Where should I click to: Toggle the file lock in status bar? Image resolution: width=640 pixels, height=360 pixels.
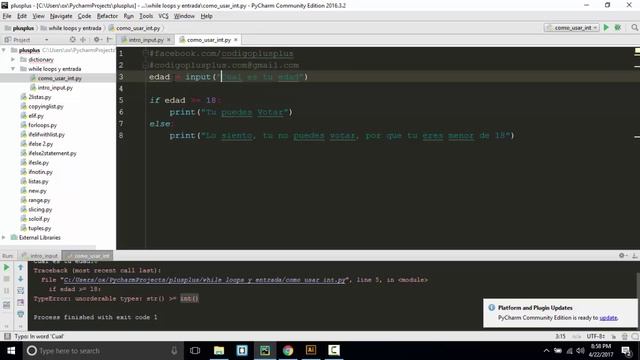[x=613, y=336]
